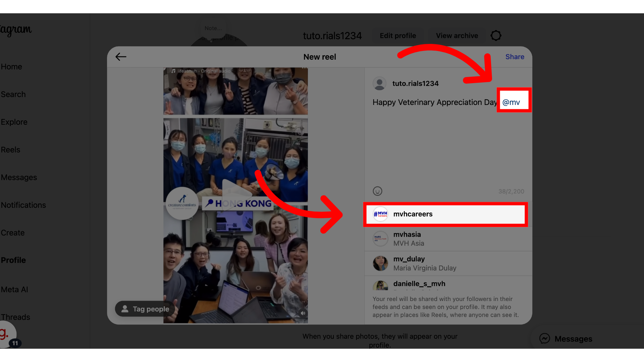Click the Messenger icon at bottom right

544,339
